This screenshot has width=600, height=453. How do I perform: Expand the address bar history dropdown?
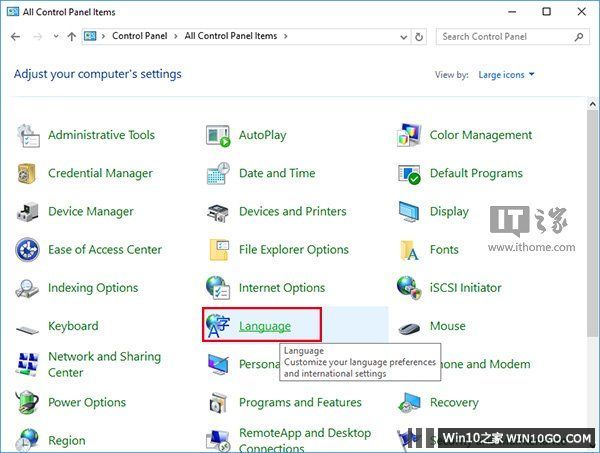403,37
